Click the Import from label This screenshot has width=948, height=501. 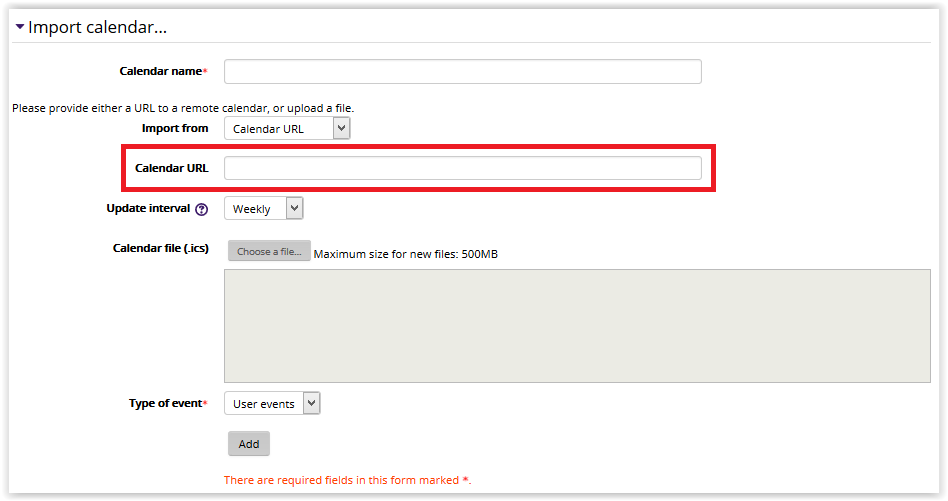(x=175, y=128)
